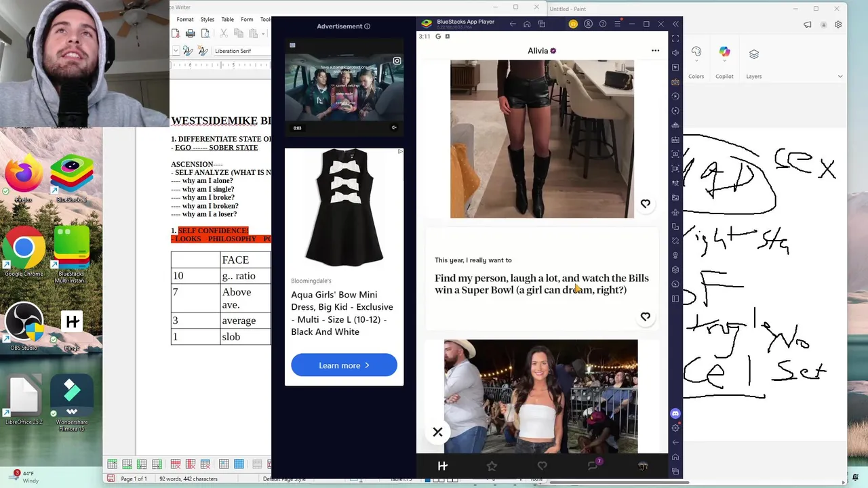The width and height of the screenshot is (868, 488).
Task: Open Paint settings gear icon
Action: click(838, 25)
